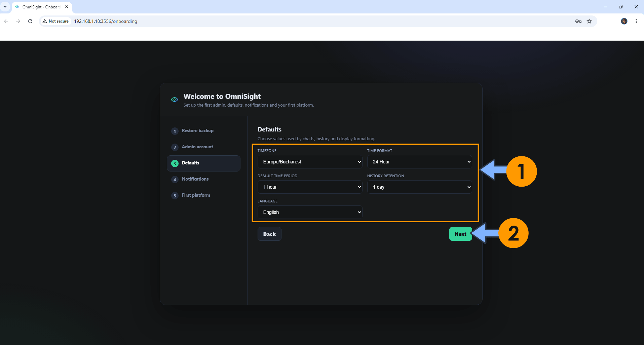This screenshot has width=644, height=345.
Task: Click the step 5 number badge
Action: pos(175,196)
